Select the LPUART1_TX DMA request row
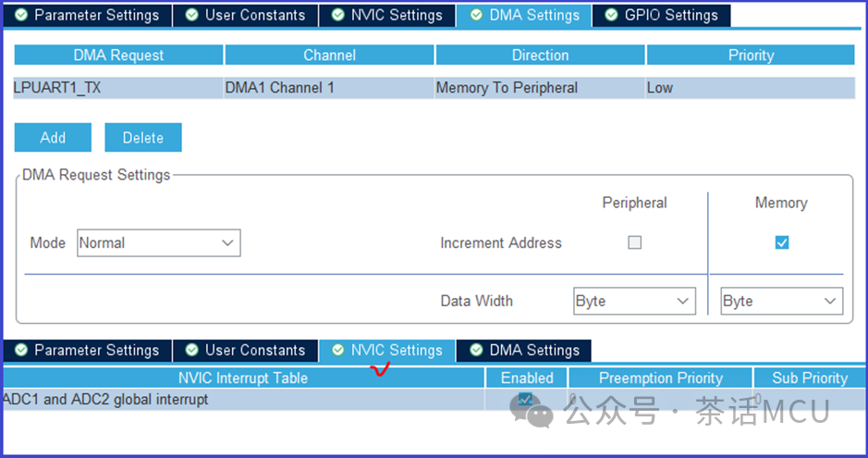The image size is (868, 458). [x=434, y=88]
